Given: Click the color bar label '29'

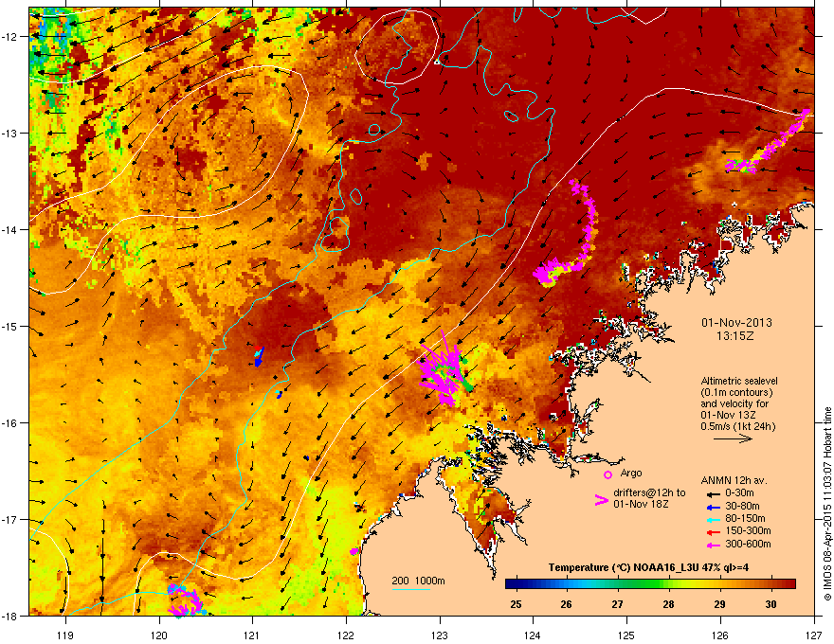Looking at the screenshot, I should 719,604.
